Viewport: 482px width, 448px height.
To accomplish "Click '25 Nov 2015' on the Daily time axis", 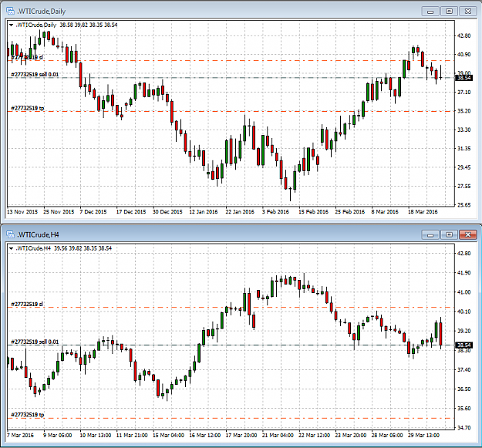I will (x=59, y=212).
